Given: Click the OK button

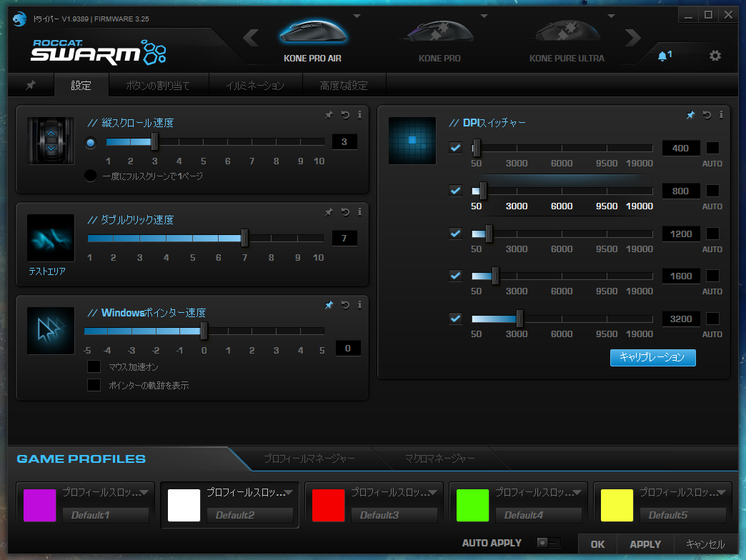Looking at the screenshot, I should tap(597, 544).
